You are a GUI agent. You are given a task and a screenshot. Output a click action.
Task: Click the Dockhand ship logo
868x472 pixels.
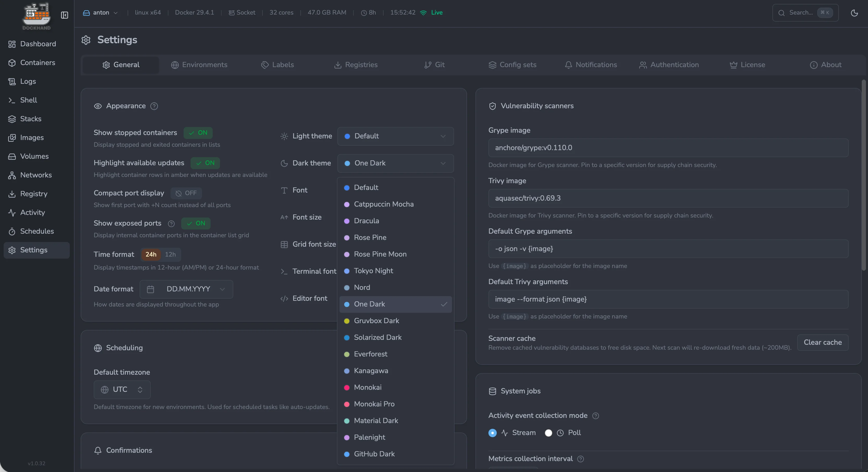pyautogui.click(x=36, y=16)
